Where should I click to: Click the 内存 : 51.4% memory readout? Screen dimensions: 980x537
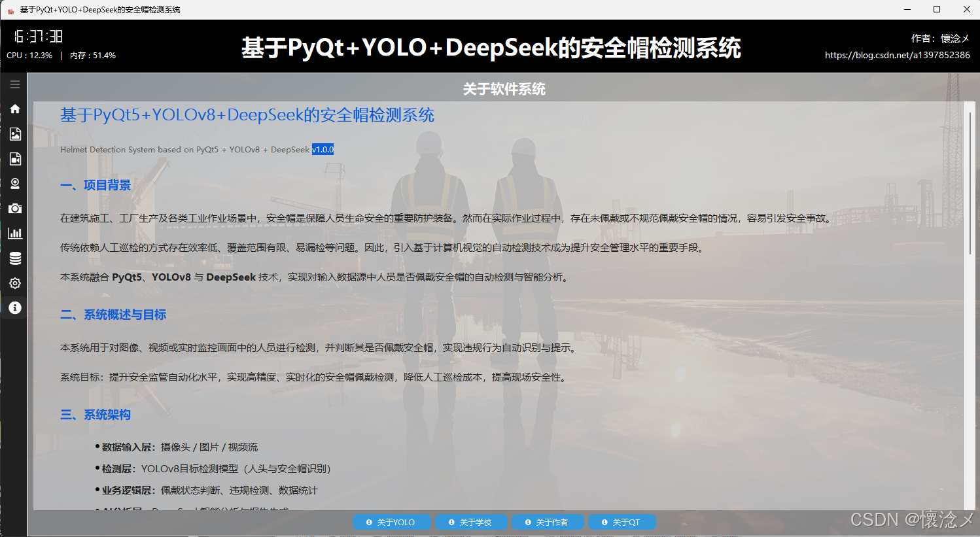pos(93,56)
